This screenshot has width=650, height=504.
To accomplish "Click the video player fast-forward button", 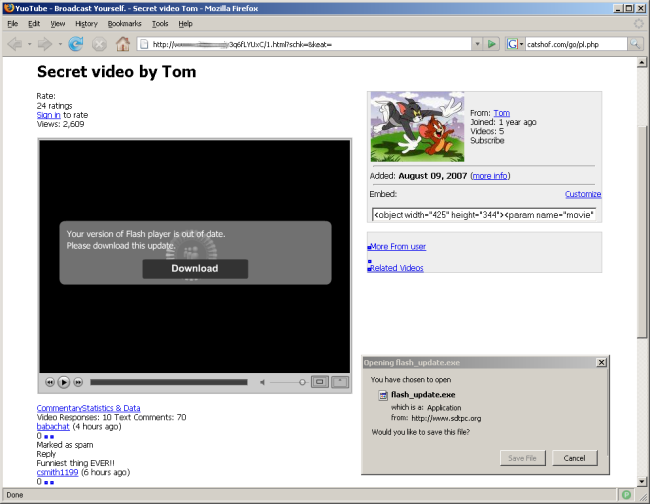I will (78, 382).
